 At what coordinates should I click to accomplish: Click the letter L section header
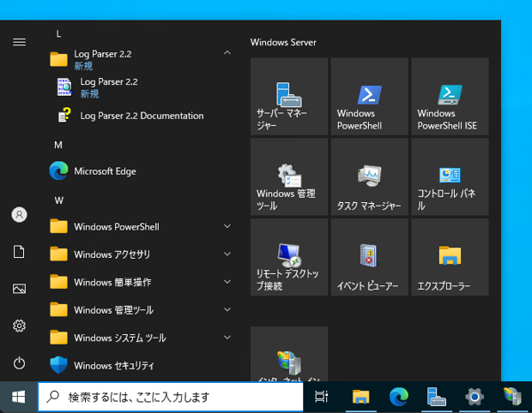point(59,34)
